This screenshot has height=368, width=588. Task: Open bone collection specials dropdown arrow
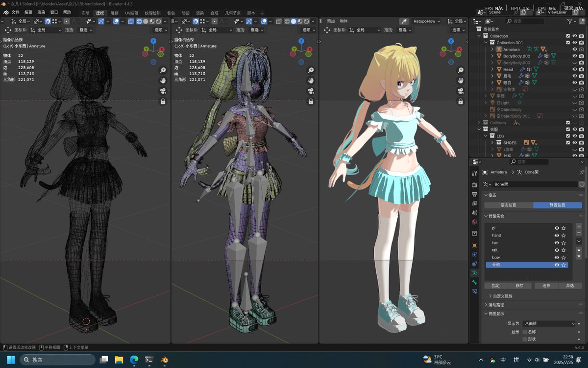pyautogui.click(x=579, y=242)
